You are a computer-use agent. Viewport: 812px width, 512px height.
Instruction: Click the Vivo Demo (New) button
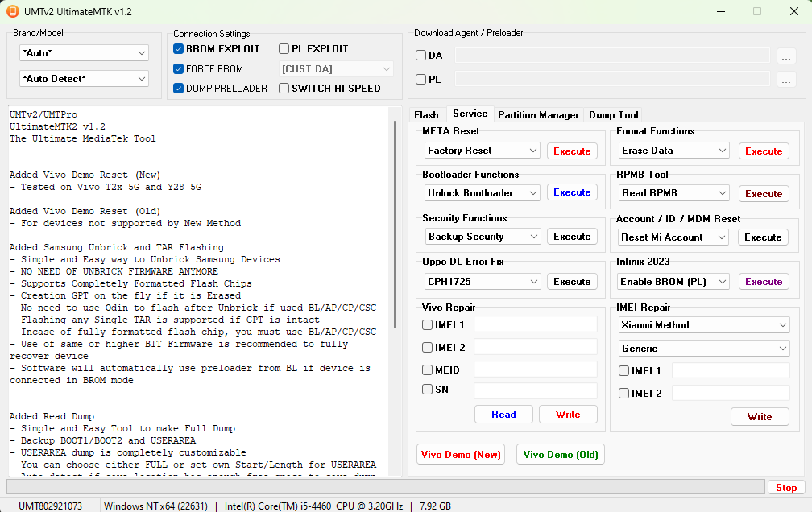460,454
